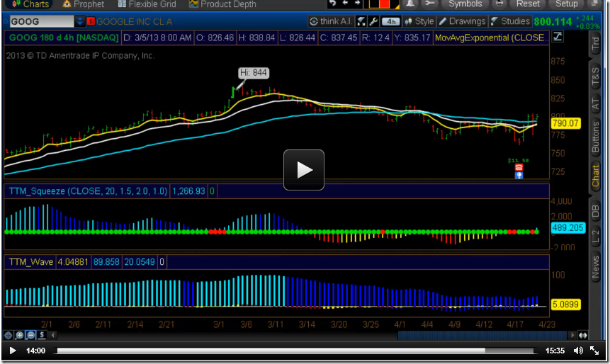Viewport: 610px width, 364px height.
Task: Open chart settings wrench icon
Action: click(373, 21)
